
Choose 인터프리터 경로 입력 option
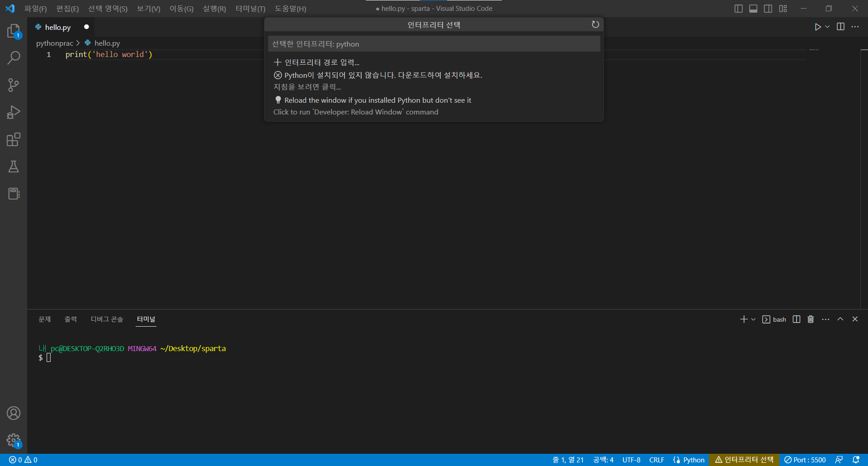(434, 62)
